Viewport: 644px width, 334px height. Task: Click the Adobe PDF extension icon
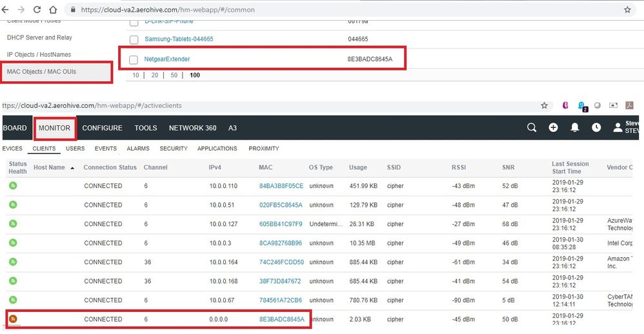[630, 105]
